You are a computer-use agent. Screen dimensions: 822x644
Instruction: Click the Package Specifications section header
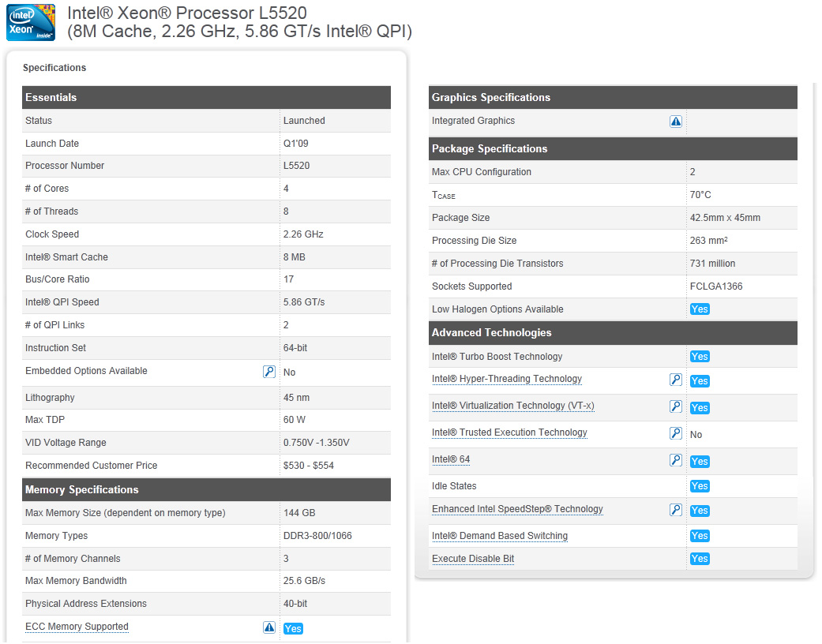(x=613, y=149)
